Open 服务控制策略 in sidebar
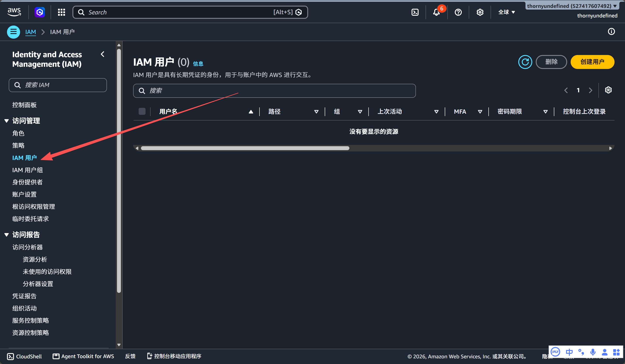 pyautogui.click(x=31, y=320)
